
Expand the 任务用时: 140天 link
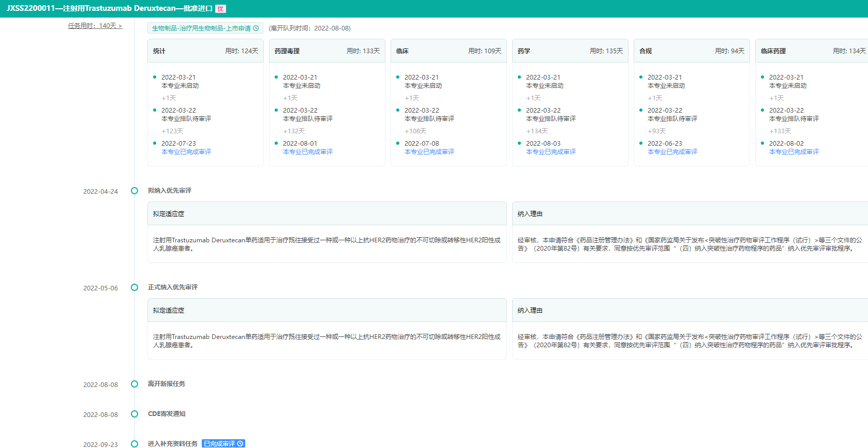click(95, 26)
